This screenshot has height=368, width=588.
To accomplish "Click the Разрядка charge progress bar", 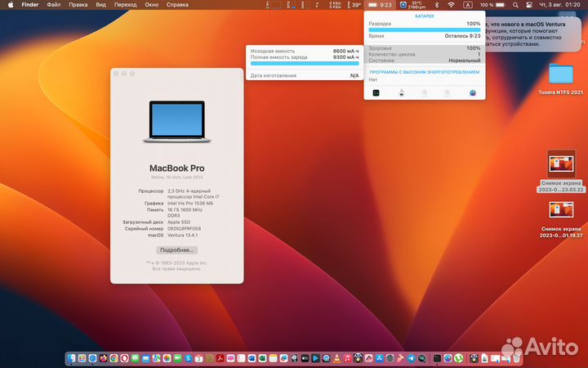I will click(424, 29).
